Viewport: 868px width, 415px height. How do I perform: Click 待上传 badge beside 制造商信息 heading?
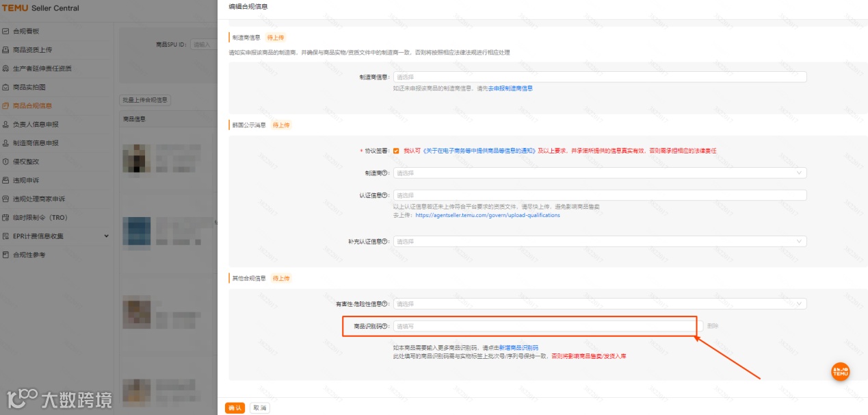[x=276, y=38]
